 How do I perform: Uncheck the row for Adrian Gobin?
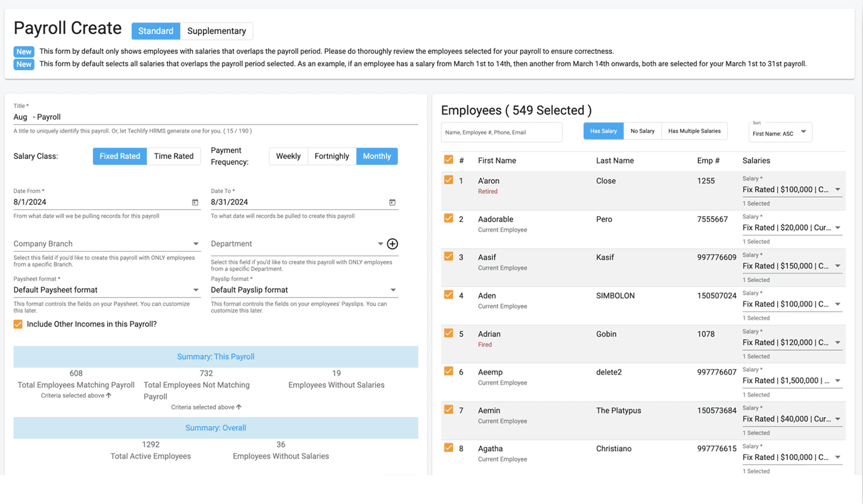coord(448,334)
